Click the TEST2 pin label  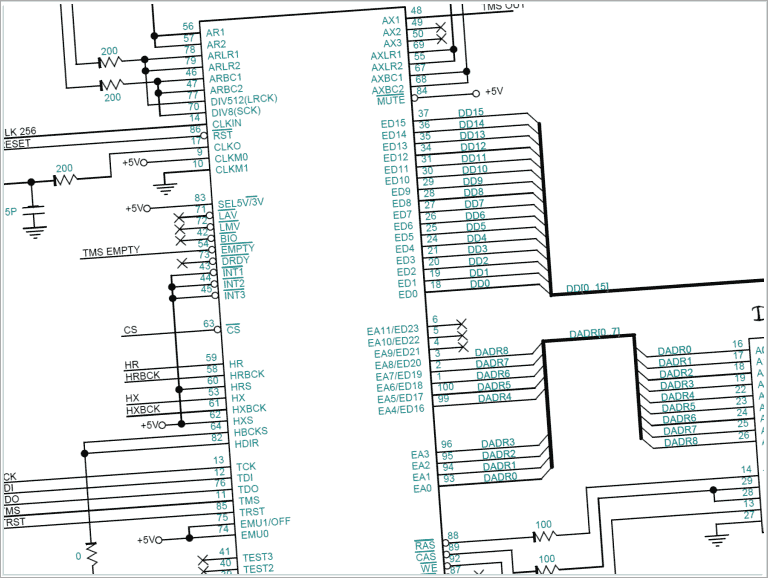pyautogui.click(x=258, y=569)
